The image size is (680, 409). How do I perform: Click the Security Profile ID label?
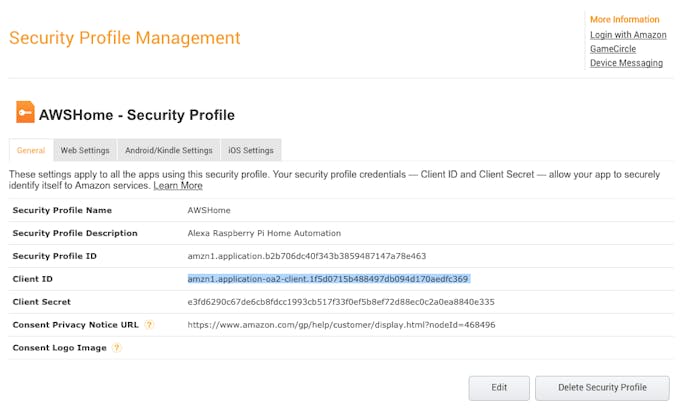click(x=55, y=256)
